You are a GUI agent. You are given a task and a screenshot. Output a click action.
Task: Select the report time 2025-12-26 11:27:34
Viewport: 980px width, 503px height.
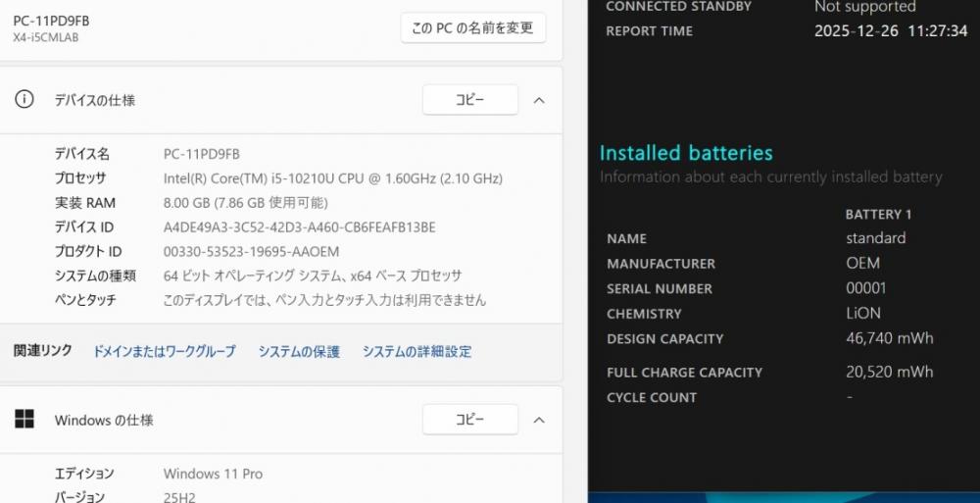[x=891, y=31]
